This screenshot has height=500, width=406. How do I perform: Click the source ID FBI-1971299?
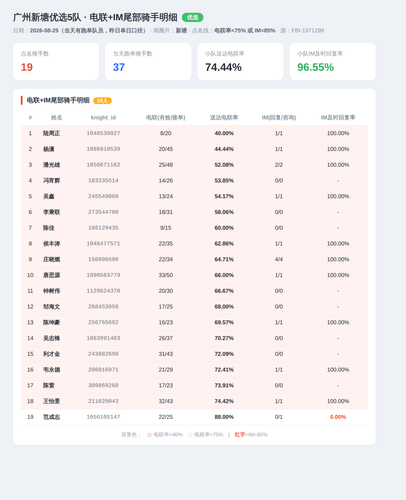[308, 30]
